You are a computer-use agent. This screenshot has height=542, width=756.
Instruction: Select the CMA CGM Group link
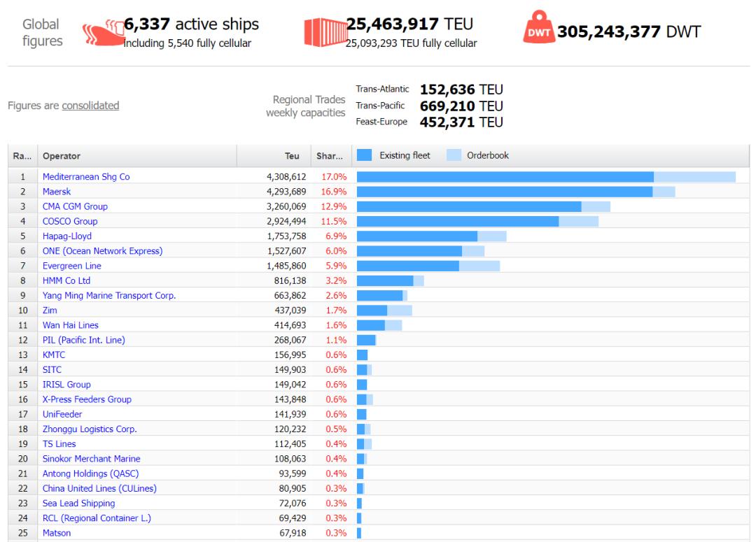[x=75, y=206]
